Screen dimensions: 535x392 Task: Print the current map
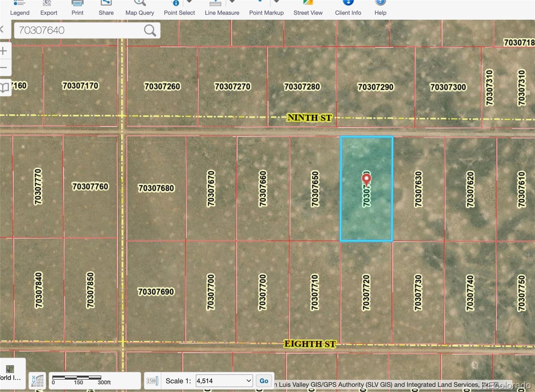pyautogui.click(x=77, y=8)
